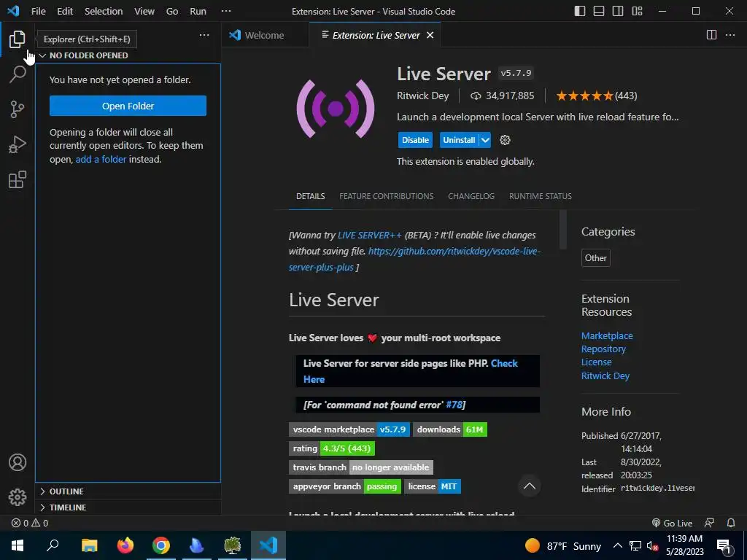Click the Open Folder button
The width and height of the screenshot is (747, 560).
(x=128, y=106)
